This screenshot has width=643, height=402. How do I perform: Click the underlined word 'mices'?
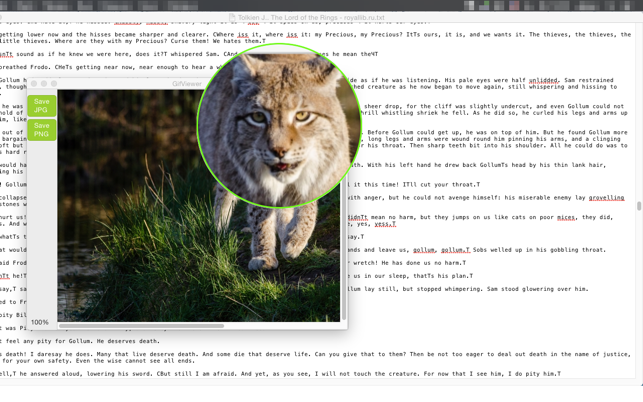[566, 217]
